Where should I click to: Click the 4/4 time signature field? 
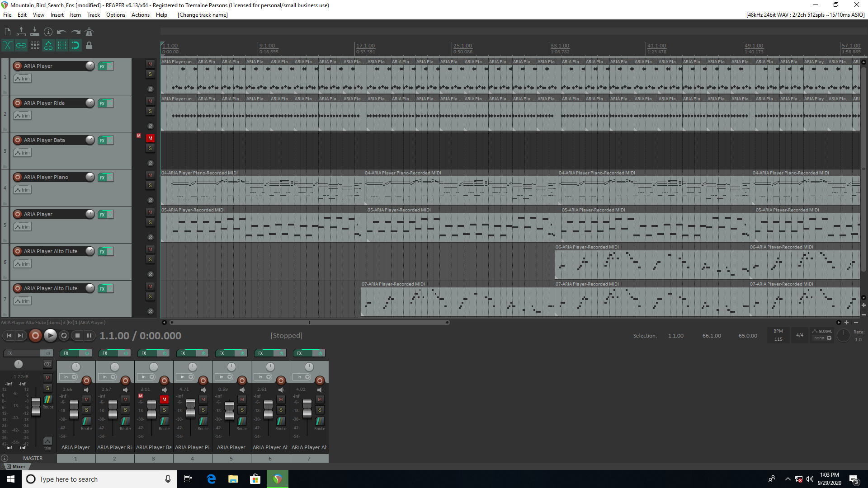tap(800, 335)
